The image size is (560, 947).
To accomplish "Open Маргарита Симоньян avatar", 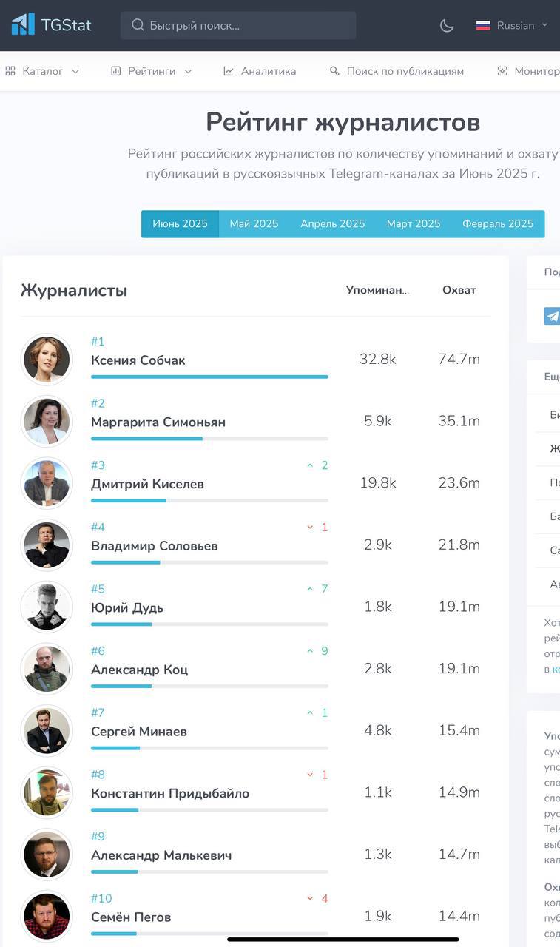I will [x=47, y=421].
